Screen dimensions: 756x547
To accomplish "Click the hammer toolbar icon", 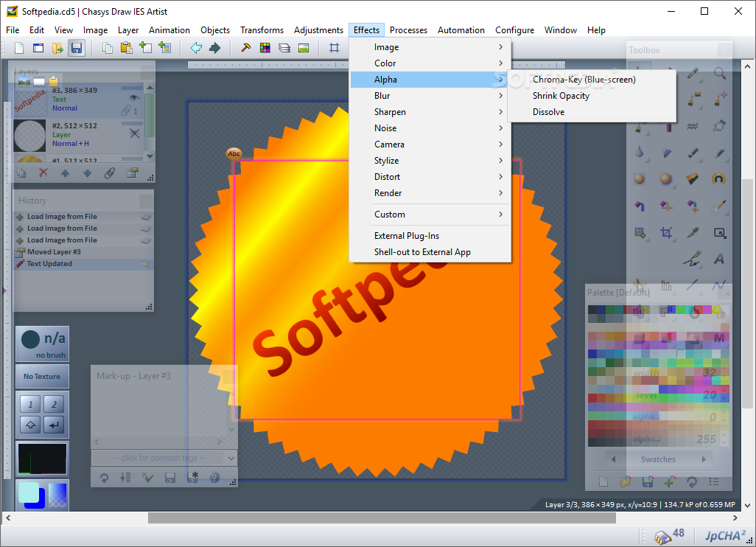I will [x=246, y=48].
